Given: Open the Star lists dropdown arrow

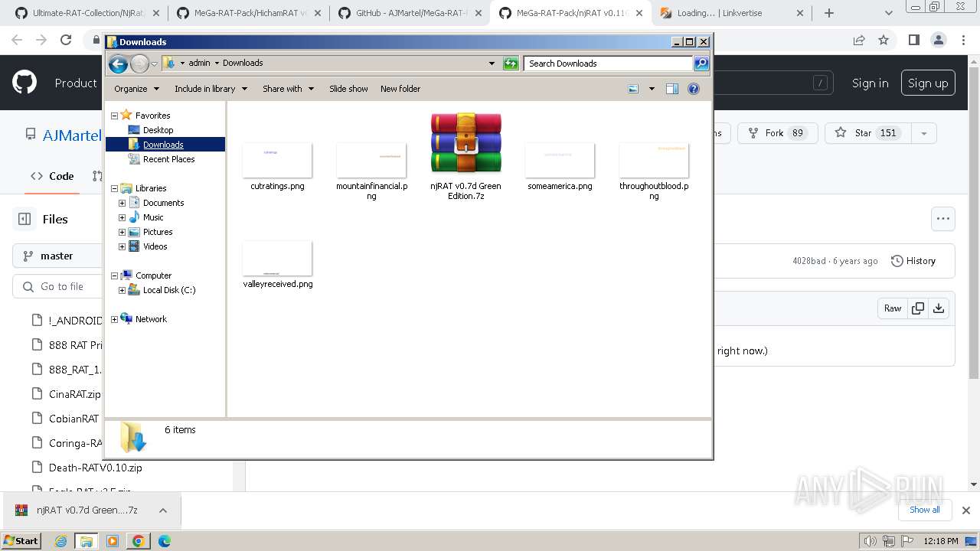Looking at the screenshot, I should (923, 133).
